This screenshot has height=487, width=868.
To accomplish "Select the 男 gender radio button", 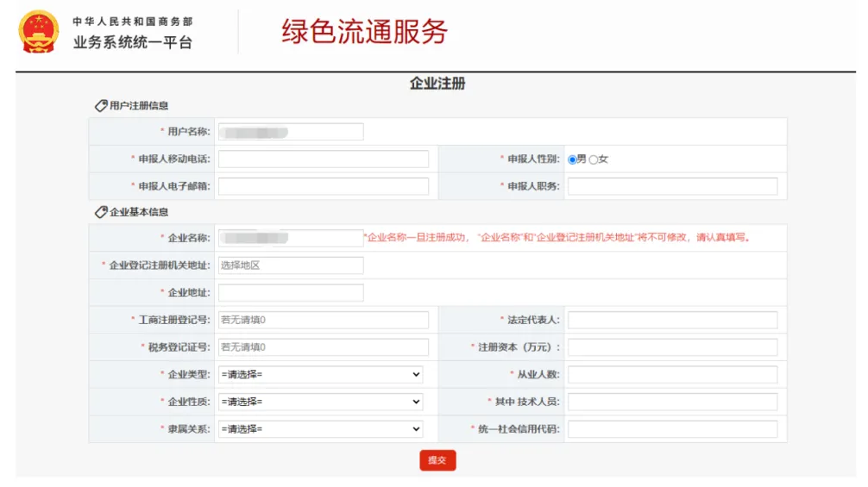I will tap(572, 159).
